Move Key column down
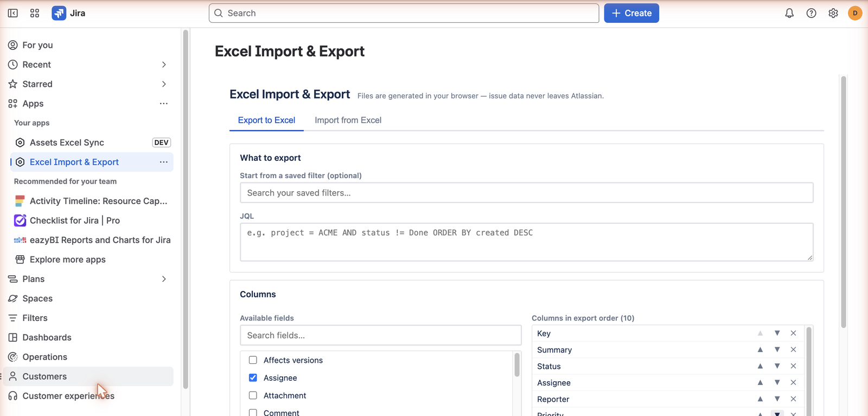 [x=777, y=333]
